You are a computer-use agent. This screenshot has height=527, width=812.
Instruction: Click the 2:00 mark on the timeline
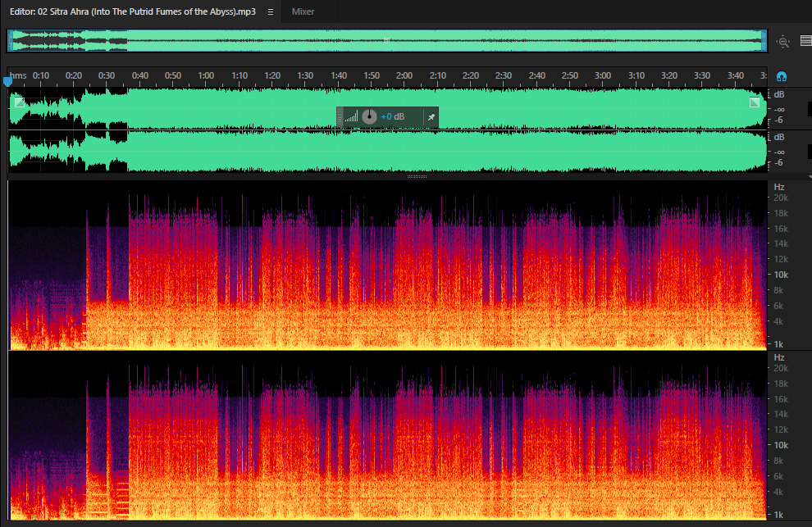point(404,75)
